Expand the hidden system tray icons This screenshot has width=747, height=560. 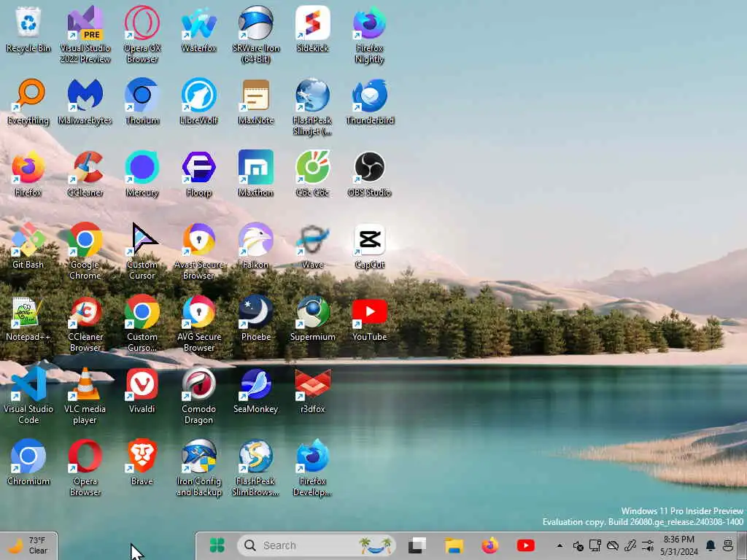tap(560, 545)
